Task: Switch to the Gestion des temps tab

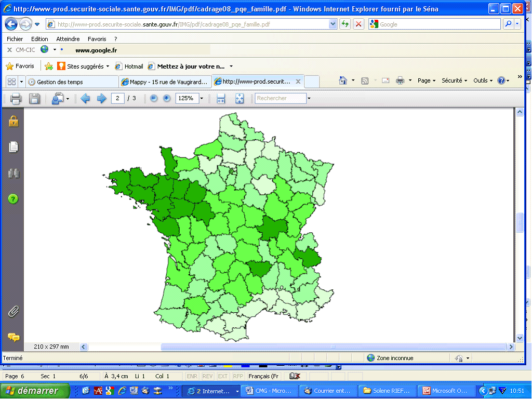Action: (60, 82)
